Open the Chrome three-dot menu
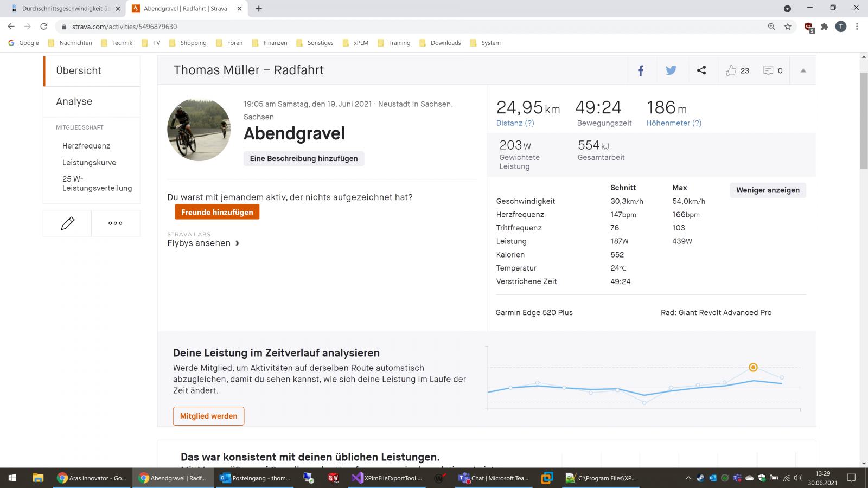 click(x=857, y=27)
